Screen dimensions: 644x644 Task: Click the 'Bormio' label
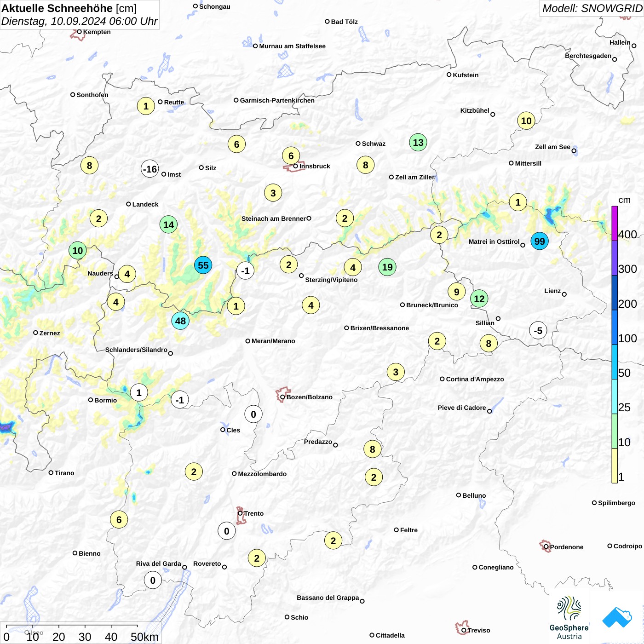click(x=105, y=400)
